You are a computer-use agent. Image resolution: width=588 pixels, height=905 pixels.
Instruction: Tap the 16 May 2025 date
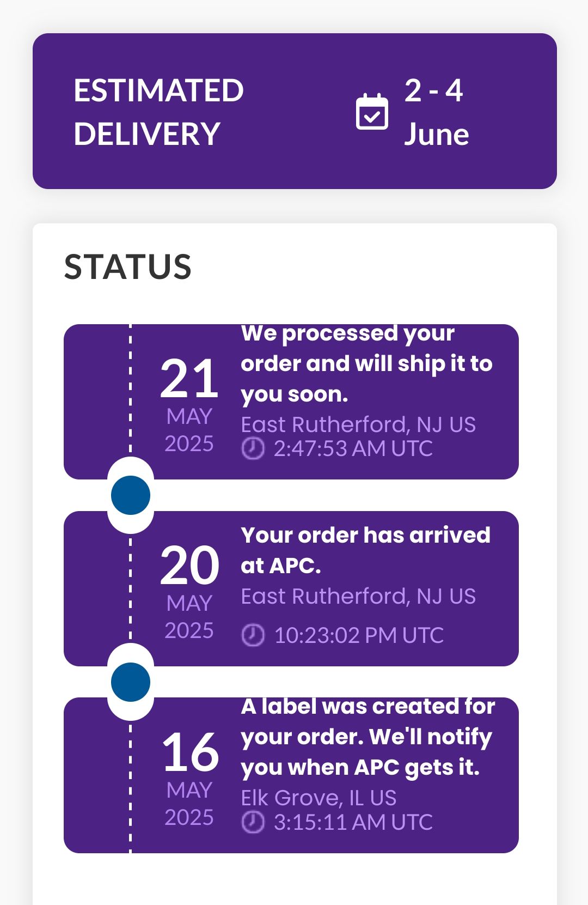click(189, 779)
